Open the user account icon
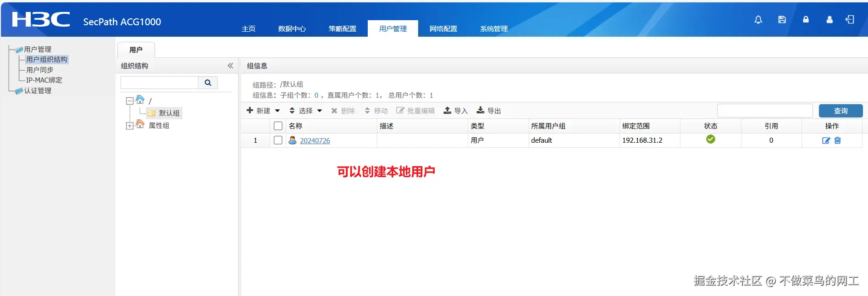Screen dimensions: 868x296 (829, 20)
